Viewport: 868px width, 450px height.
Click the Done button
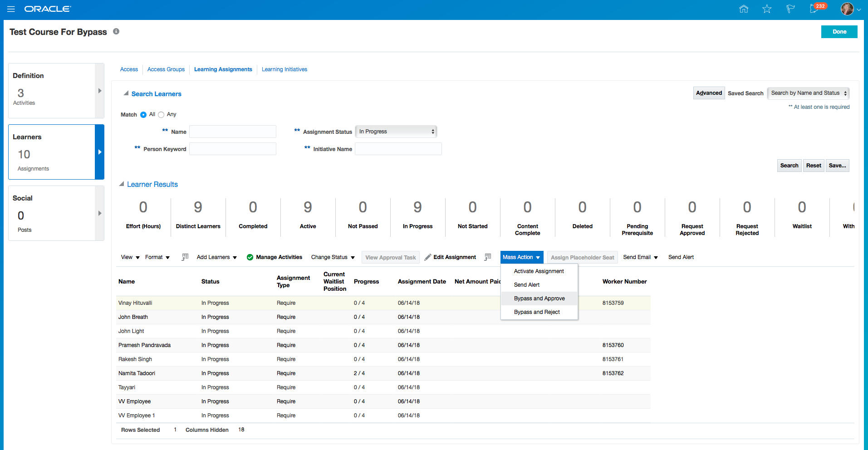pos(839,32)
